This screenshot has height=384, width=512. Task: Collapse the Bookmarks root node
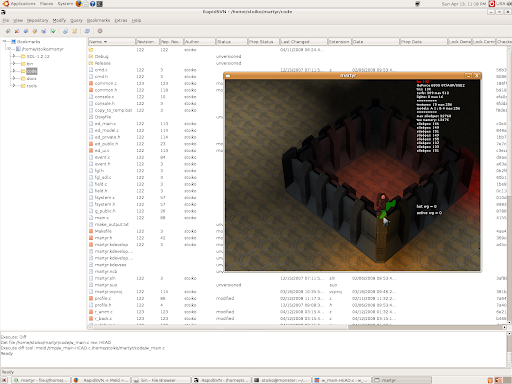(5, 41)
